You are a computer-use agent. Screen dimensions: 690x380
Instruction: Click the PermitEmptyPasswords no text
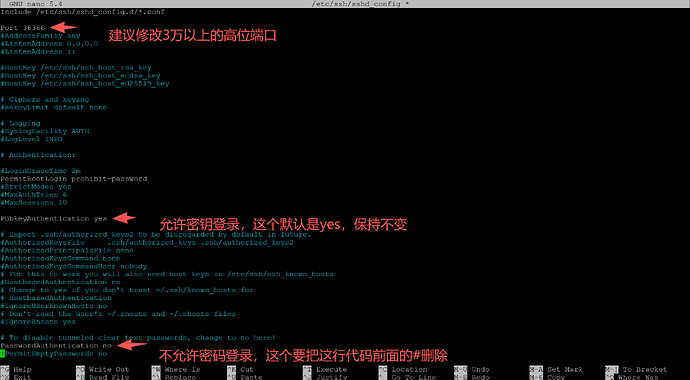[x=56, y=353]
